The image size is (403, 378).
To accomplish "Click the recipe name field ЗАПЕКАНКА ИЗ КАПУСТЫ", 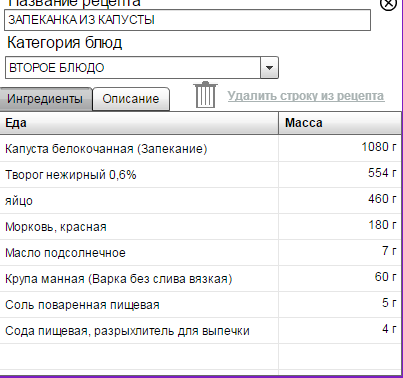I will 187,20.
